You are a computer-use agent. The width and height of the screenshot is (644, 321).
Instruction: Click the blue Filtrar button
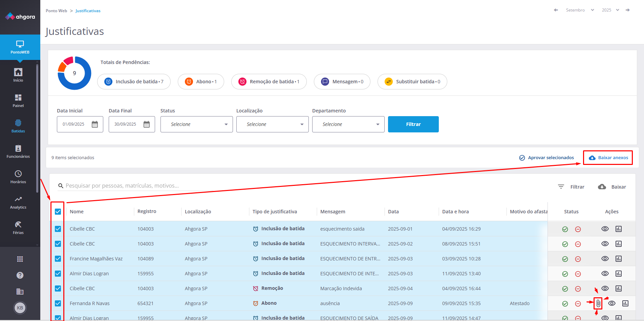413,124
